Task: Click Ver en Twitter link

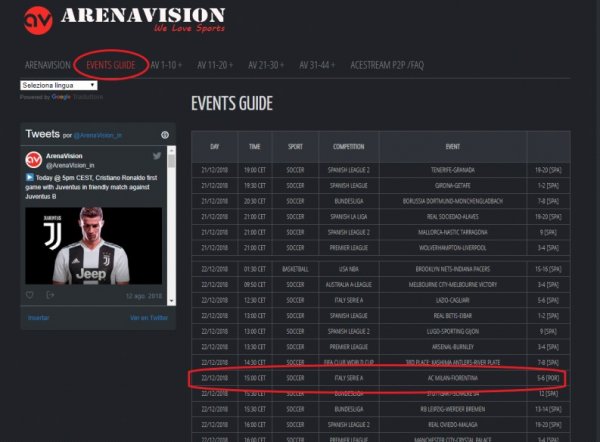Action: (147, 317)
